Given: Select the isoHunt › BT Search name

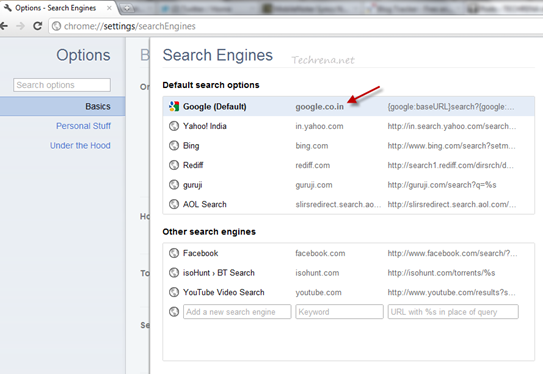Looking at the screenshot, I should [219, 273].
